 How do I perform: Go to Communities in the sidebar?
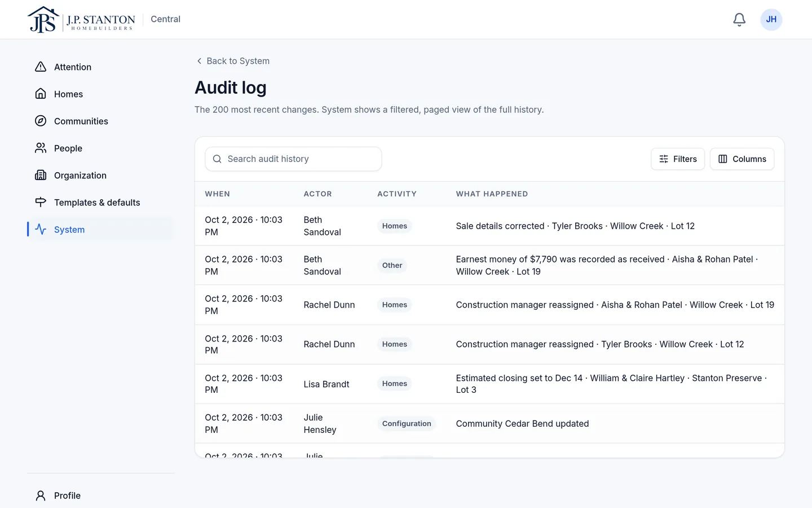100,121
